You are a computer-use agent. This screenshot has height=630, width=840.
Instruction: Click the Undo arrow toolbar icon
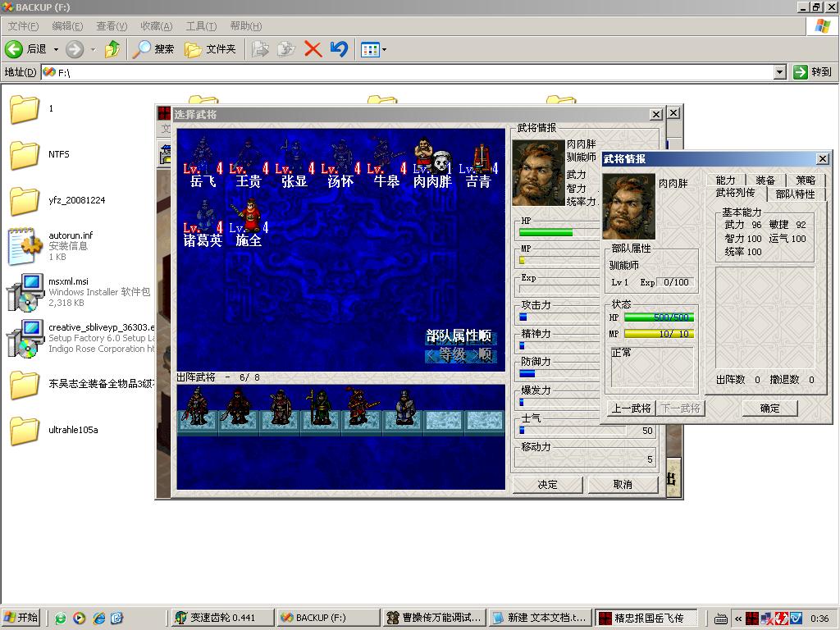[x=339, y=49]
